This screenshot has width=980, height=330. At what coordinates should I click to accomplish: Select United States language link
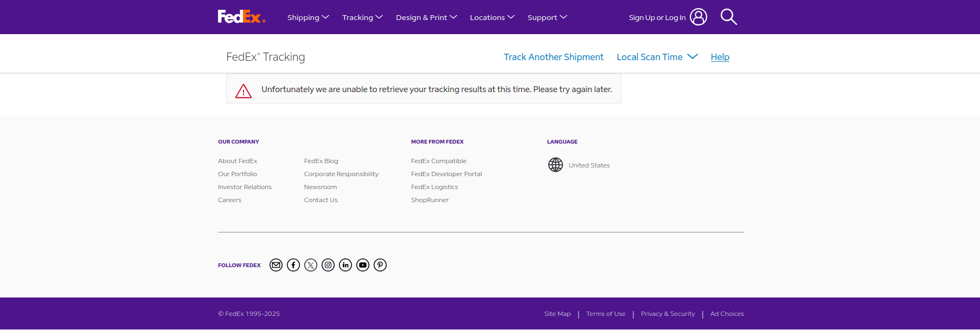[589, 165]
